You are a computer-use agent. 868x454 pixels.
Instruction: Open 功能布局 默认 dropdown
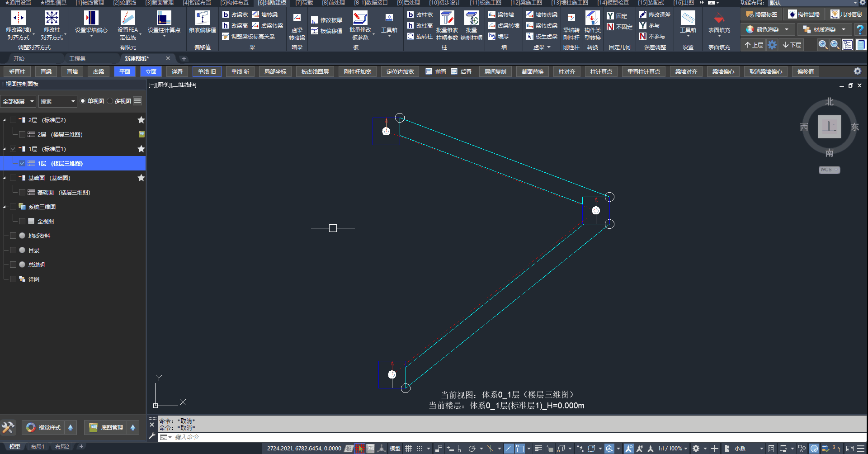point(812,3)
